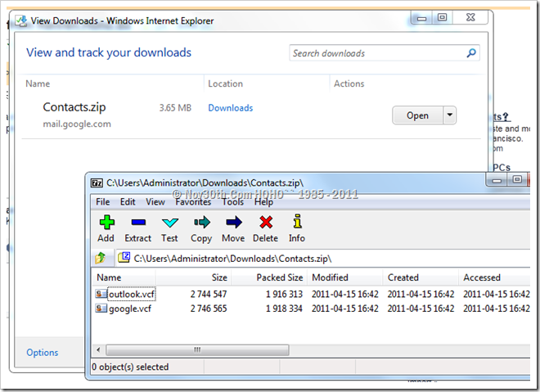This screenshot has height=392, width=540.
Task: Click the 2 744 547 size value
Action: [x=209, y=294]
